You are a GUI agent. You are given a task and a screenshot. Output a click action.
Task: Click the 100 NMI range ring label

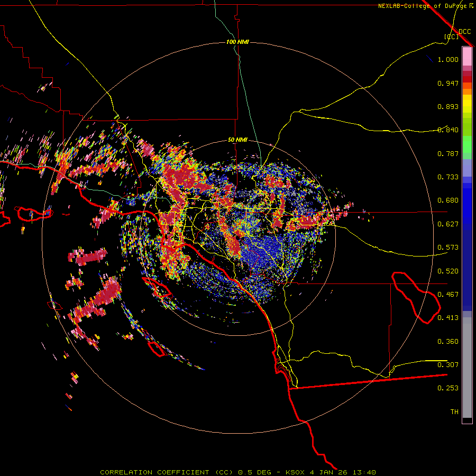[237, 42]
